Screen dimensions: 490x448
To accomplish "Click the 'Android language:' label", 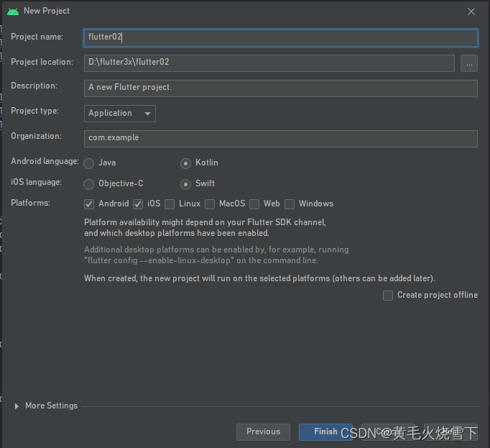I will (x=45, y=161).
